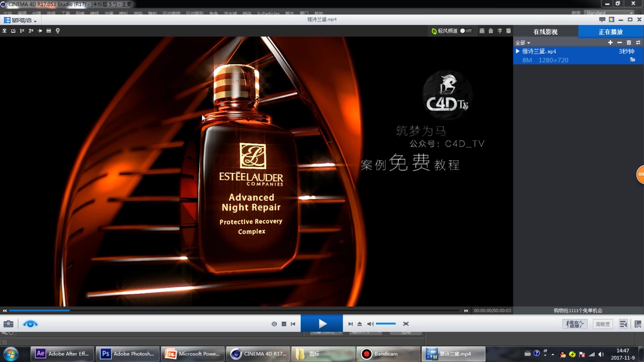Show hidden system tray icons arrow
The image size is (644, 362).
pos(553,354)
